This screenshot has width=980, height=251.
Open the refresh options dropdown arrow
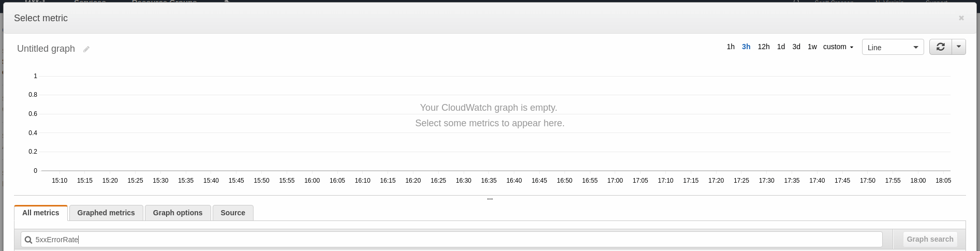point(959,47)
